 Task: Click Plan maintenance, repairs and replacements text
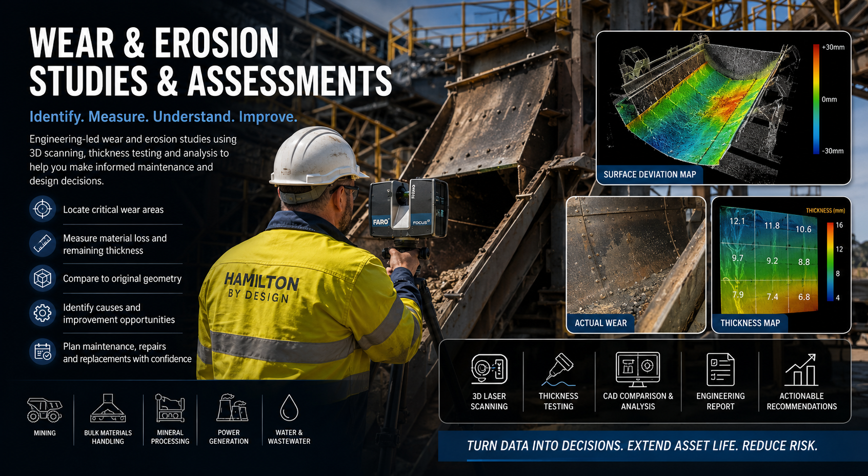coord(127,353)
